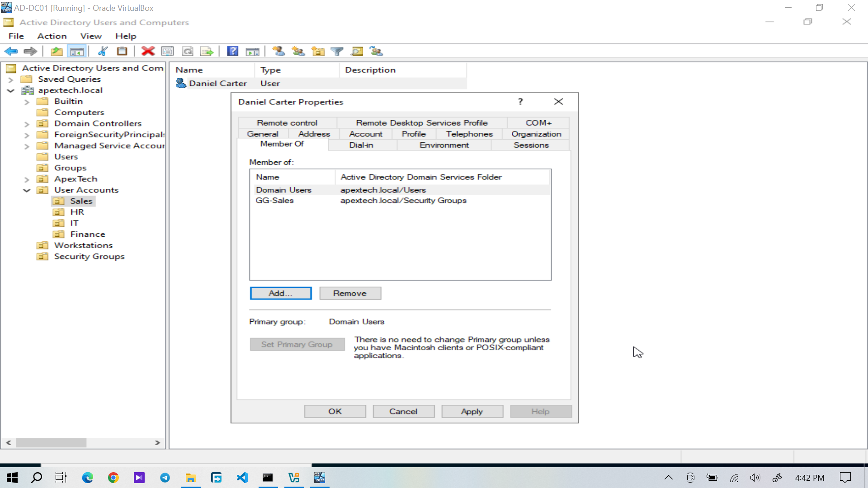This screenshot has width=868, height=488.
Task: Switch to the Account tab
Action: coord(366,134)
